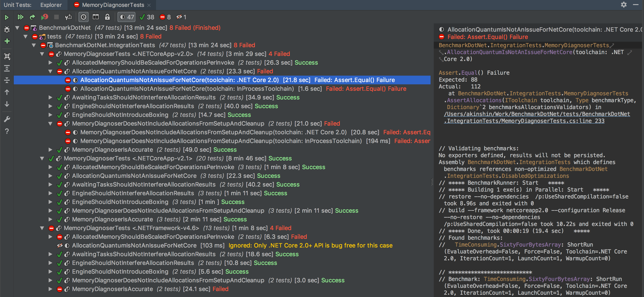Open the gear options in the top-right corner
644x297 pixels.
point(624,5)
